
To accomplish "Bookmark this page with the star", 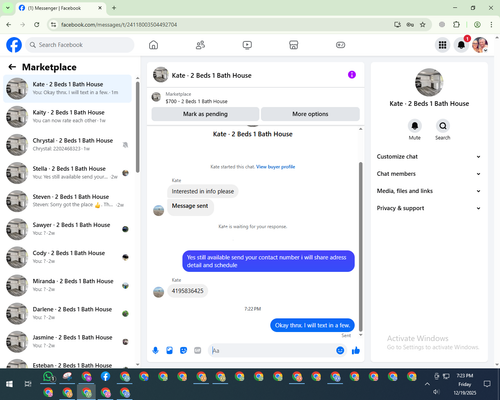I will (423, 25).
